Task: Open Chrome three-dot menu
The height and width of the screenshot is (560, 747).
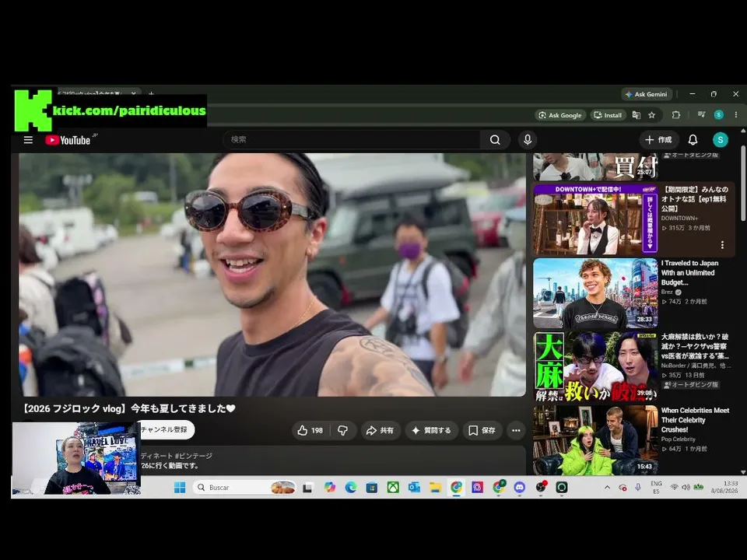Action: (736, 115)
